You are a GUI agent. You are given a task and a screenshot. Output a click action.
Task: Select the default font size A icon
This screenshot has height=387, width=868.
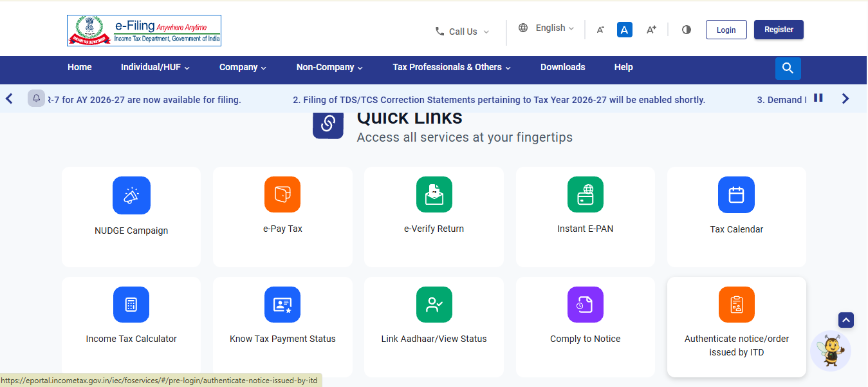click(x=625, y=30)
